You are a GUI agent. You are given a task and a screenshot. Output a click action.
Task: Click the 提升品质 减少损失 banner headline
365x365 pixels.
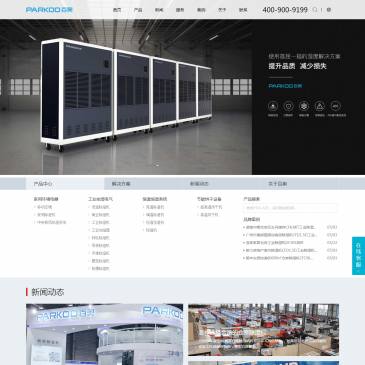297,66
